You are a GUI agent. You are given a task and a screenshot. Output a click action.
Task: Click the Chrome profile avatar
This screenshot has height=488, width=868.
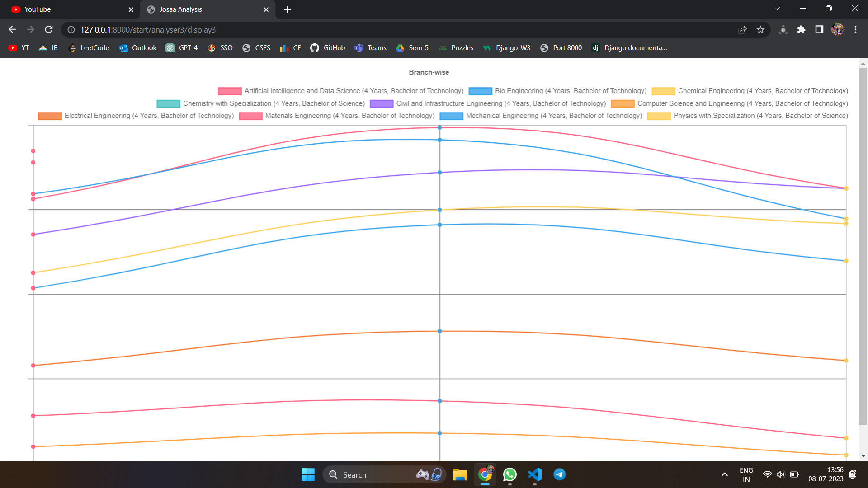[x=838, y=29]
